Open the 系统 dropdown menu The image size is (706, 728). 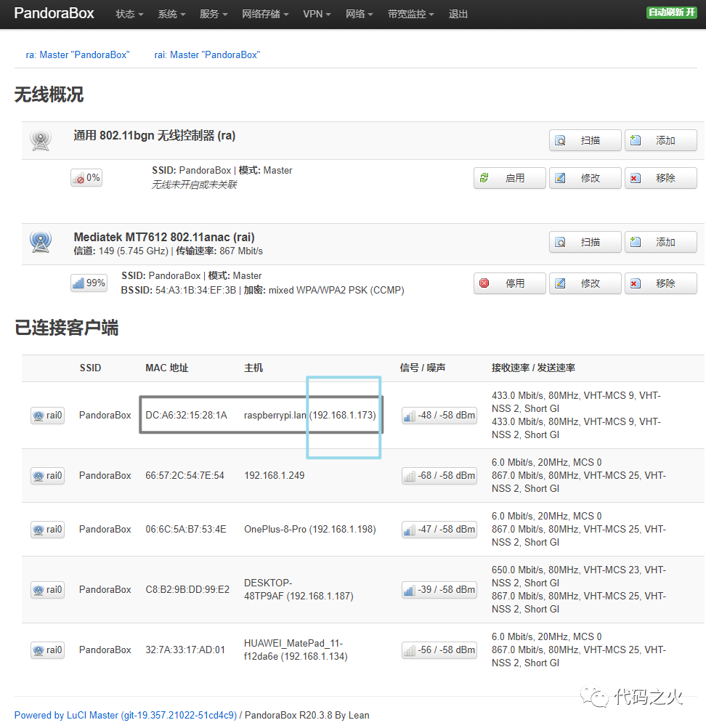point(171,14)
